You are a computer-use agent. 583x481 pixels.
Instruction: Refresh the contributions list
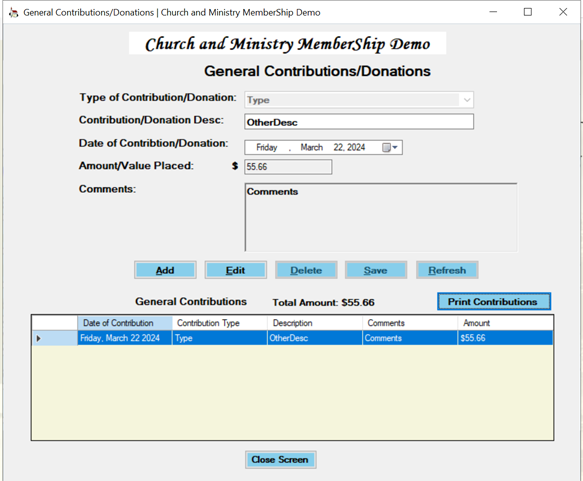click(447, 270)
